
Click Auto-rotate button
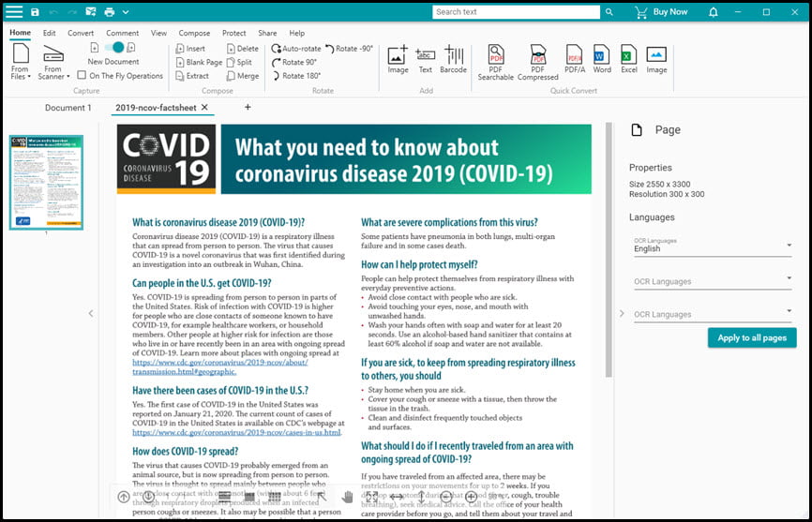click(x=296, y=48)
